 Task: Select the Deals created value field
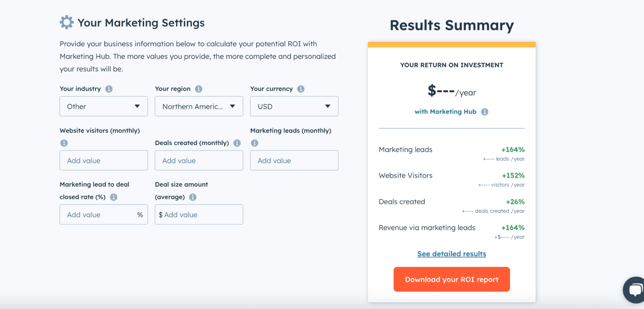pyautogui.click(x=198, y=160)
